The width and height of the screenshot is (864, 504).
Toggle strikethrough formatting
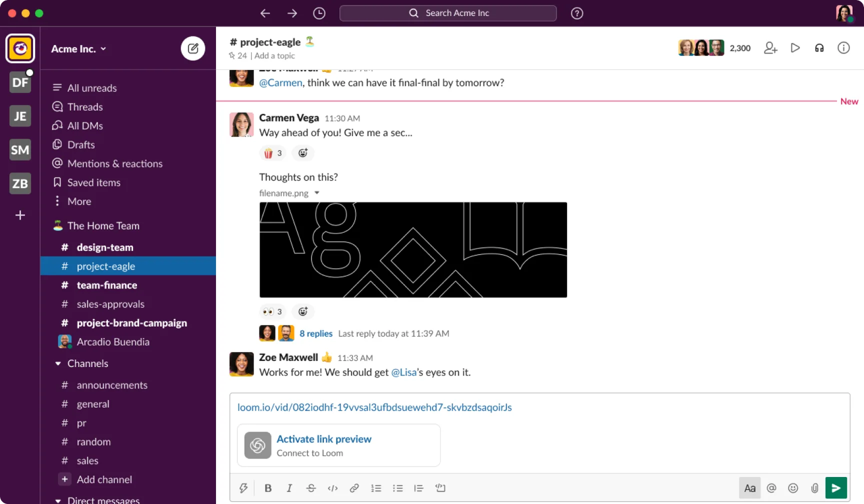(310, 488)
